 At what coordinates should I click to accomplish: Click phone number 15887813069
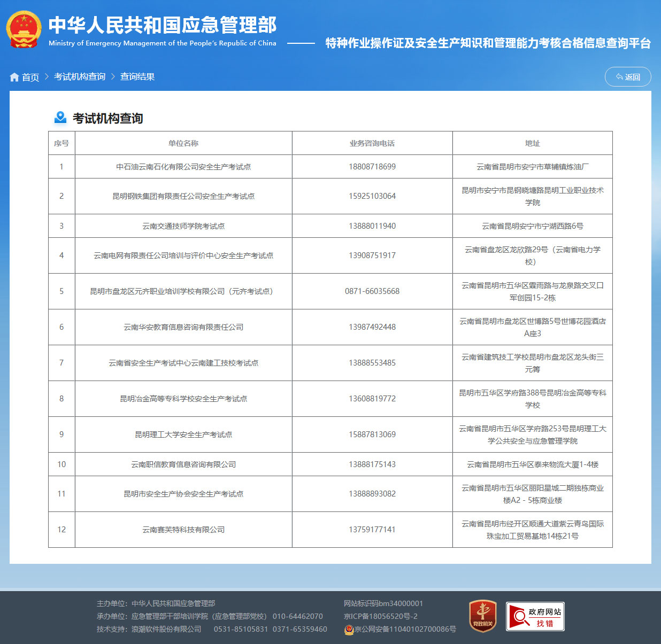372,434
